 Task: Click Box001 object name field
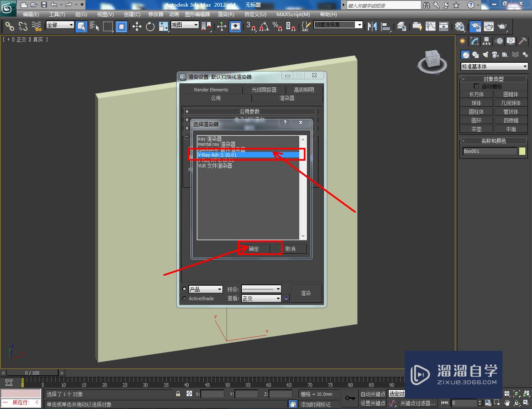click(x=490, y=151)
